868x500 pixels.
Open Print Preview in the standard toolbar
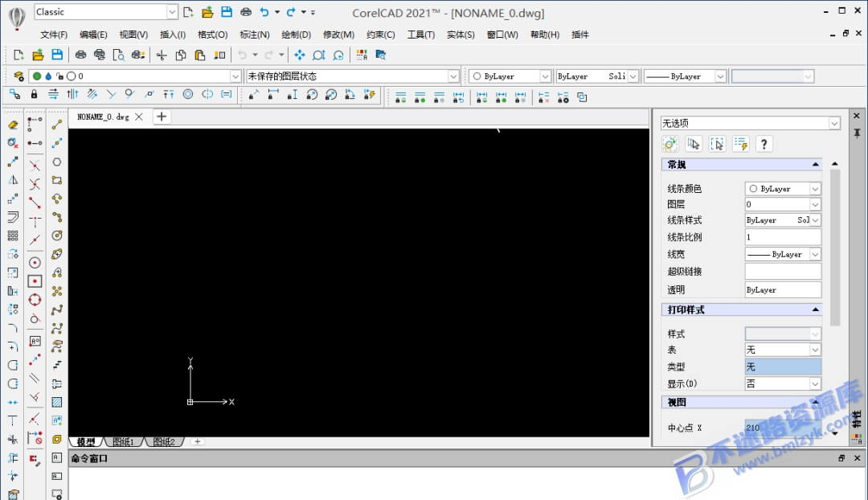coord(118,55)
